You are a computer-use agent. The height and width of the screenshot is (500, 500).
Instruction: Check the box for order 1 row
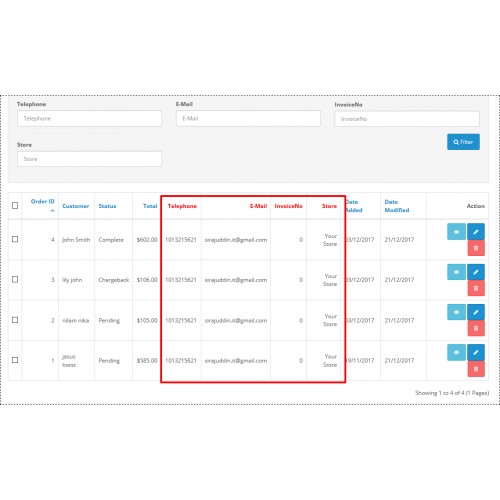coord(15,360)
